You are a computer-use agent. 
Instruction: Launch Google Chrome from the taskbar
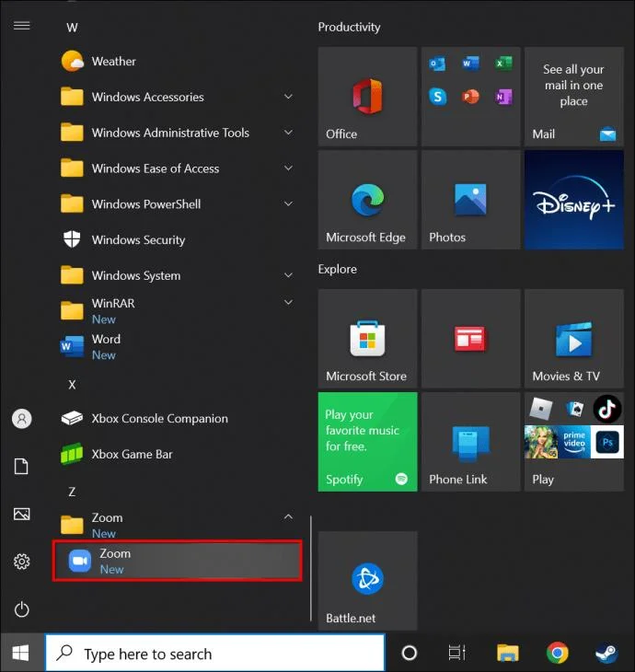point(558,654)
